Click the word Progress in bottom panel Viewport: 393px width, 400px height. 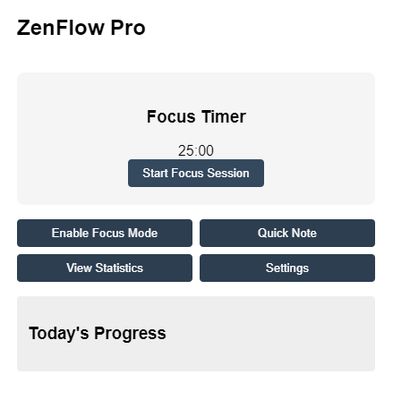(130, 334)
